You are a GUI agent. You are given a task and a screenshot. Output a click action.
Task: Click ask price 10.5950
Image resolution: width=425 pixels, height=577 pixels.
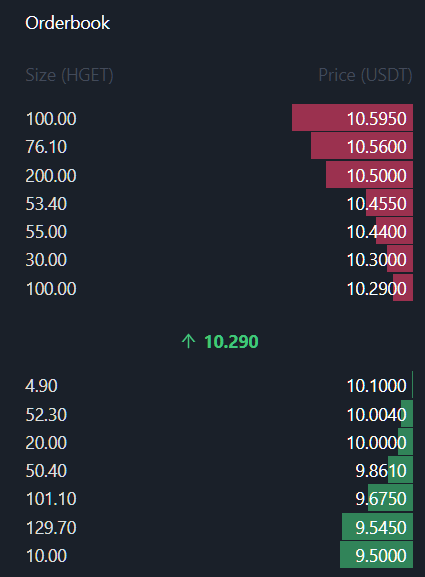tap(377, 119)
